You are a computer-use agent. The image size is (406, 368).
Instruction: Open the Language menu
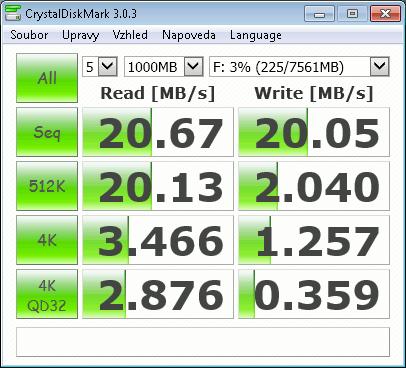(256, 35)
